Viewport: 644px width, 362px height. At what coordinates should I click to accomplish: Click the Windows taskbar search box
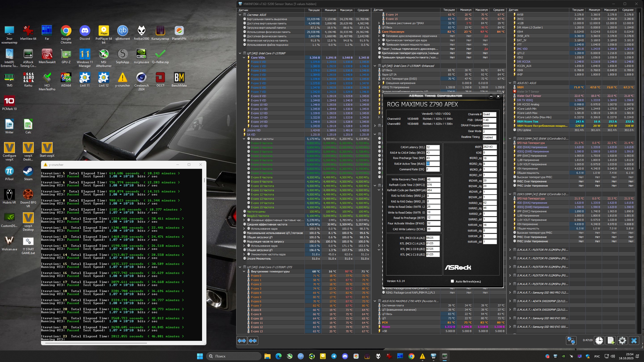tap(234, 356)
